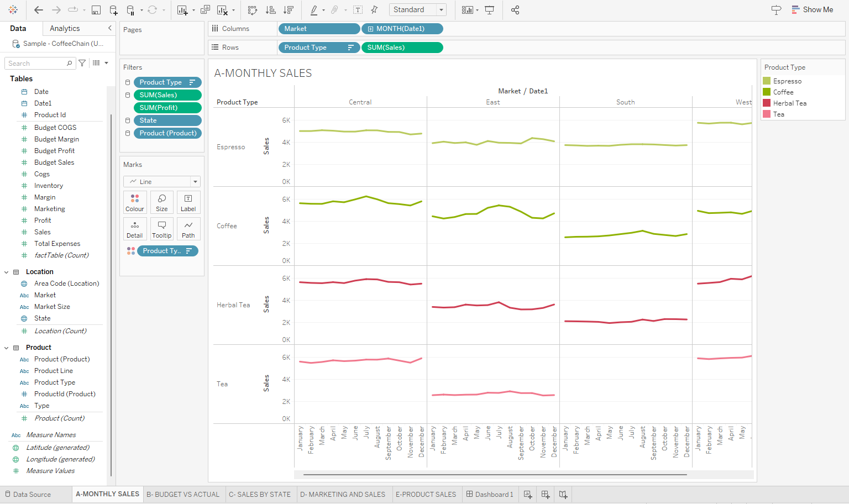Create a new worksheet from toolbar

pyautogui.click(x=182, y=10)
